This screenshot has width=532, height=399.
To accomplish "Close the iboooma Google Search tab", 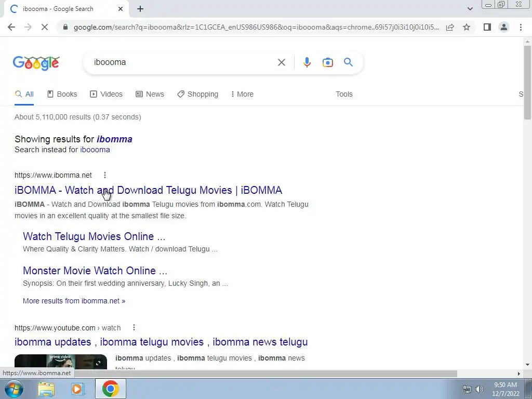I will coord(121,9).
